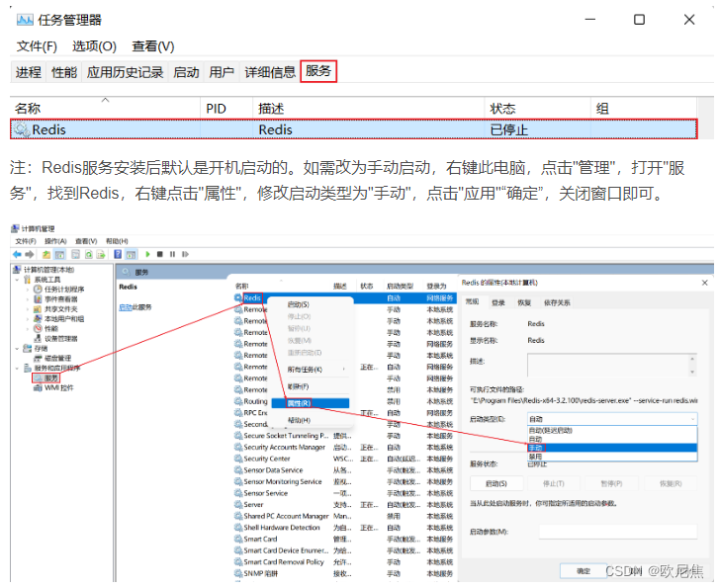
Task: Click the Stop Service square icon
Action: tap(159, 254)
